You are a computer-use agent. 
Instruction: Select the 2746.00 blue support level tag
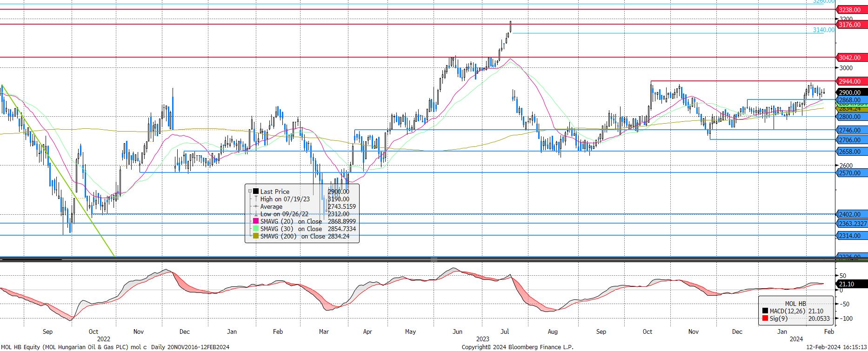849,130
